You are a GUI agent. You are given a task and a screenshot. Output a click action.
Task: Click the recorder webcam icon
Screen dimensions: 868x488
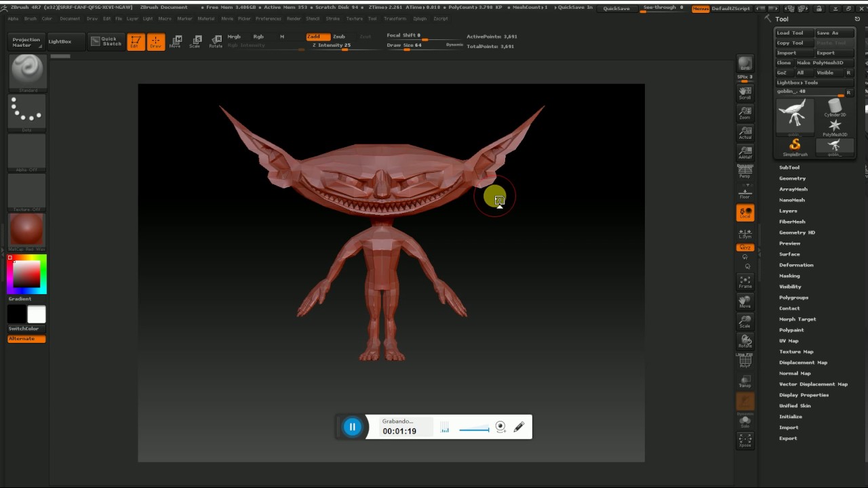click(500, 427)
